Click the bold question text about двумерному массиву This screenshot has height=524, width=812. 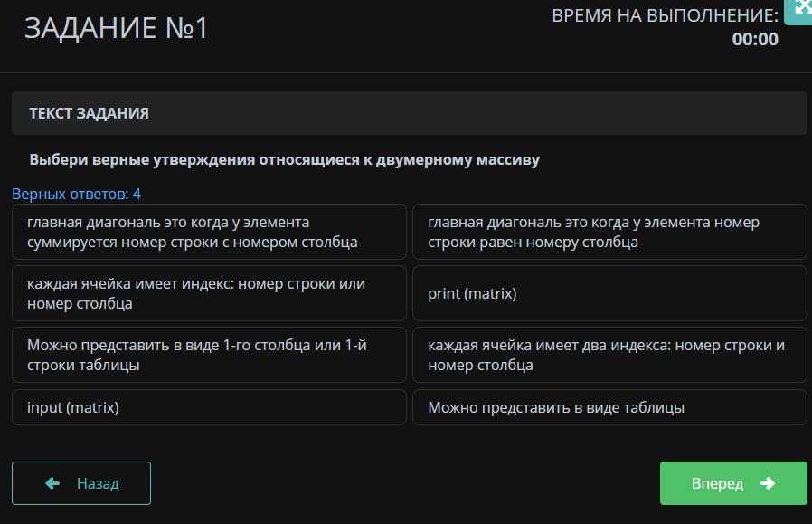click(284, 159)
